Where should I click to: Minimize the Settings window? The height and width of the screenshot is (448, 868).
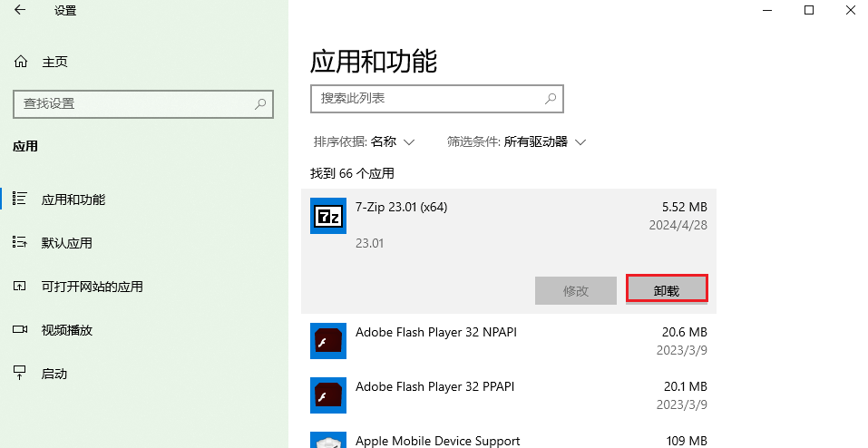click(x=767, y=10)
